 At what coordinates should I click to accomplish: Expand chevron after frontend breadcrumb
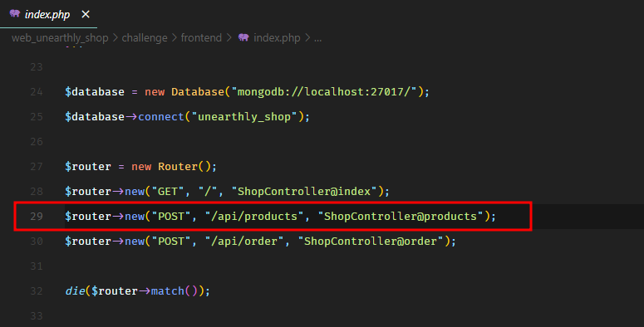pos(229,37)
